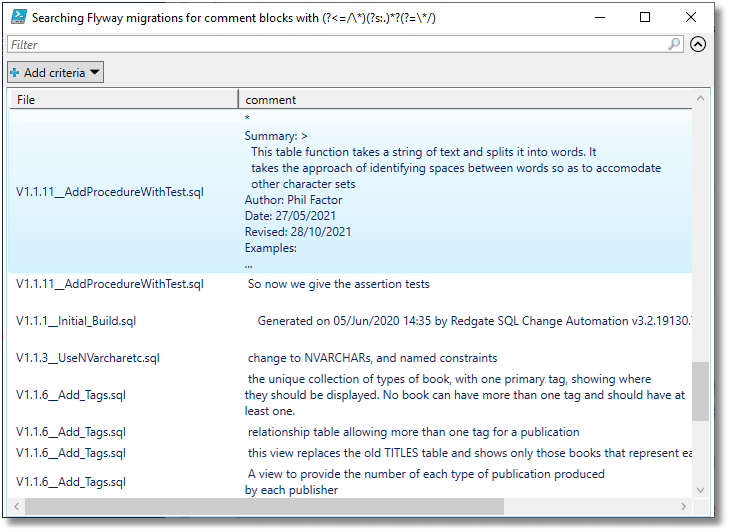Image resolution: width=729 pixels, height=532 pixels.
Task: Click 'Revised: 28/10/2021' line
Action: click(298, 232)
